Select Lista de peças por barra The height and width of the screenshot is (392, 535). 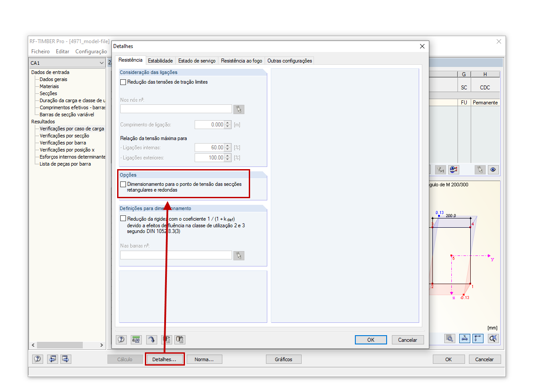click(x=65, y=164)
